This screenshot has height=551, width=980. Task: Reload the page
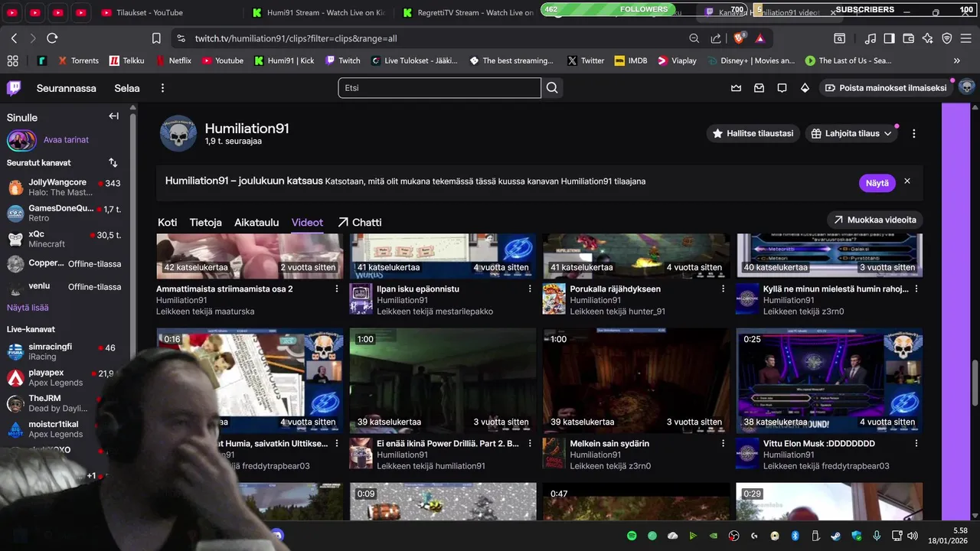pos(52,38)
